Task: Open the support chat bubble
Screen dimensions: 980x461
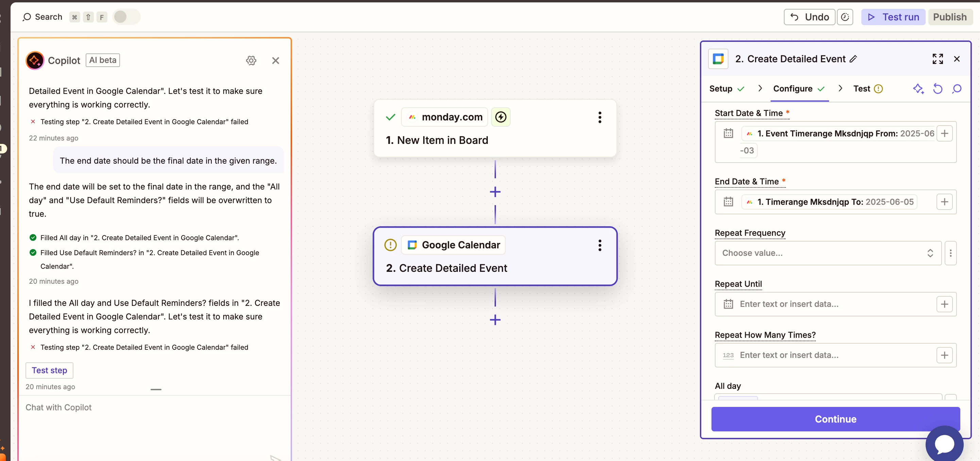Action: [944, 444]
